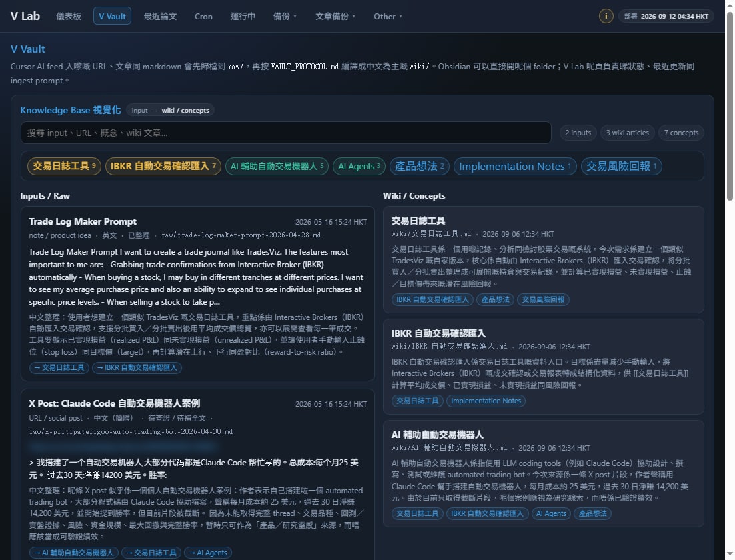The image size is (735, 560).
Task: Select the AI 輔助自動交易機器人 5 chip
Action: click(x=277, y=166)
